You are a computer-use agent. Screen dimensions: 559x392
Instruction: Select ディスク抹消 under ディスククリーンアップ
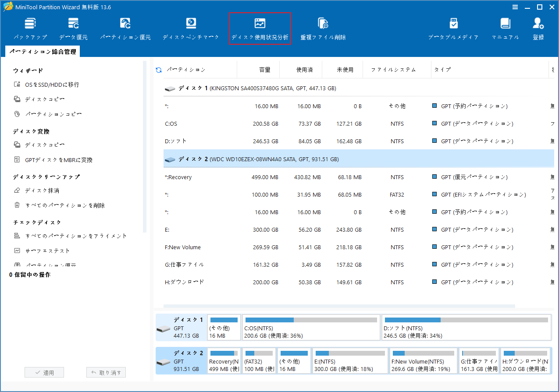(39, 190)
